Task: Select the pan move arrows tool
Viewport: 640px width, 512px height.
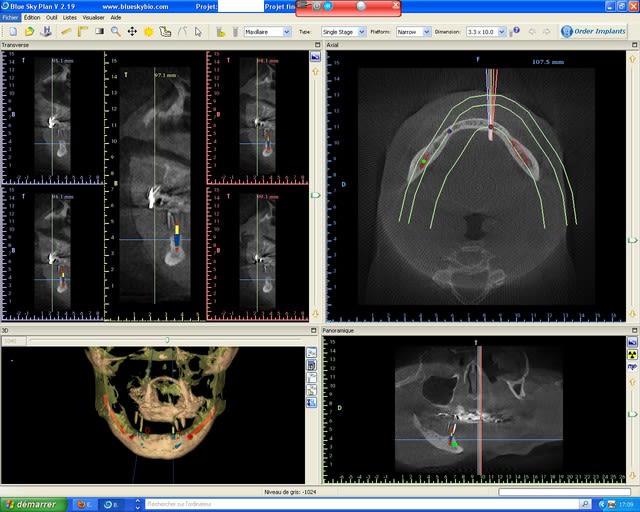Action: [x=132, y=31]
